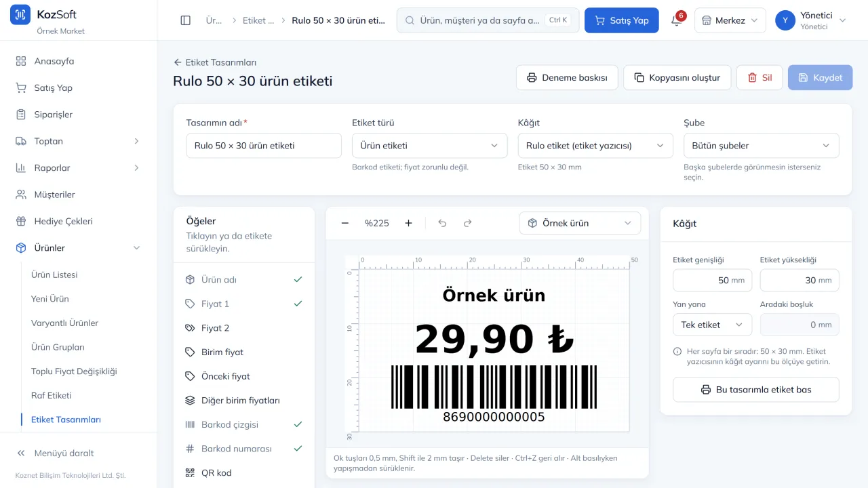The height and width of the screenshot is (488, 868).
Task: Delete design with Sil button
Action: coord(759,77)
